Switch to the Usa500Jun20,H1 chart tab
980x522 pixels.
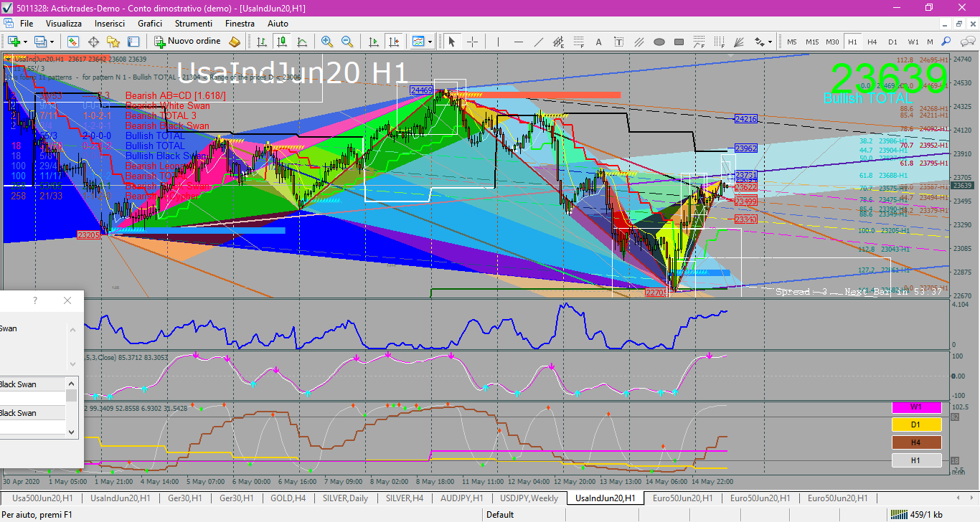point(42,498)
